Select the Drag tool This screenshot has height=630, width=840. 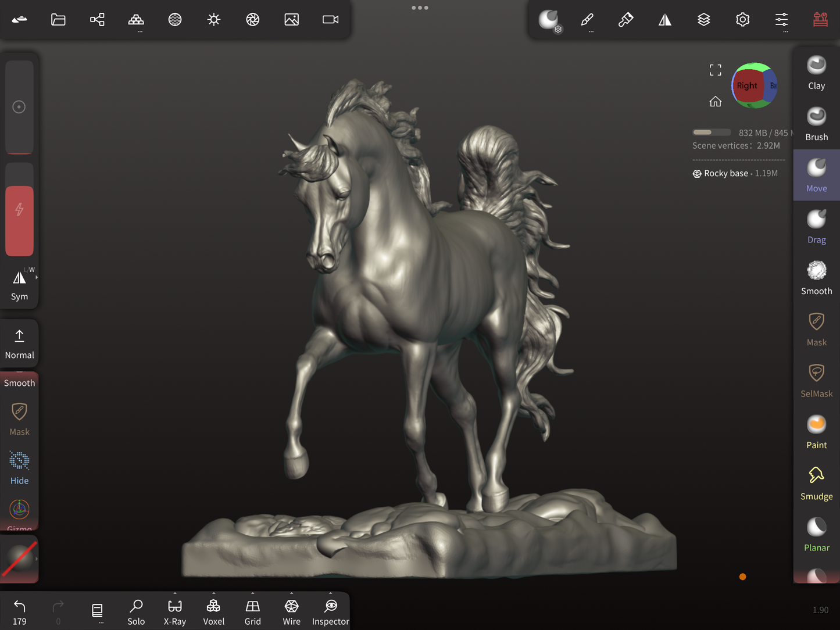(x=816, y=227)
